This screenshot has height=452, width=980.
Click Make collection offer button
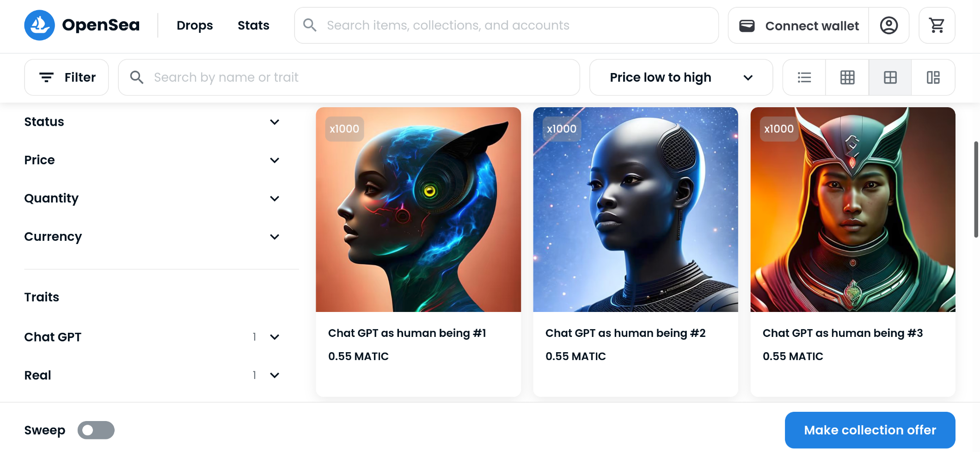(x=870, y=430)
